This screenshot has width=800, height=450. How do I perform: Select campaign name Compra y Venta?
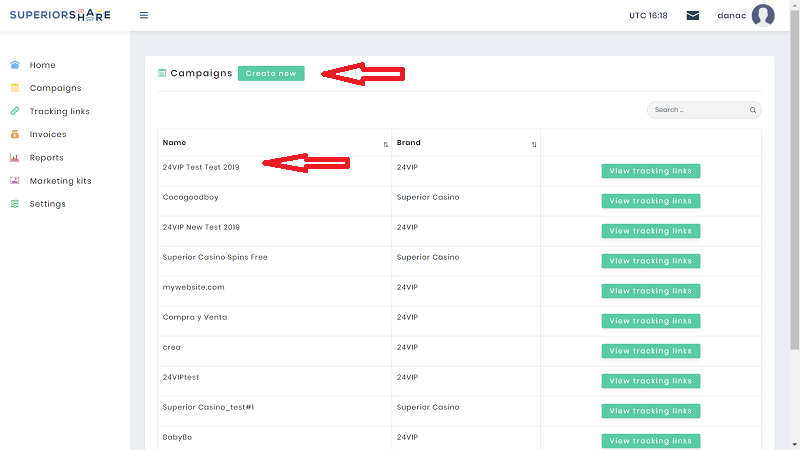pos(195,317)
